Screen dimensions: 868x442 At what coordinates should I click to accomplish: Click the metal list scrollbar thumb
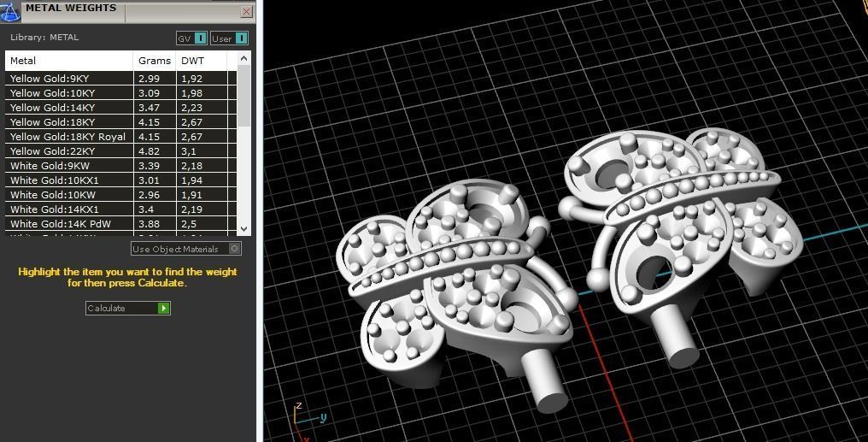tap(244, 95)
